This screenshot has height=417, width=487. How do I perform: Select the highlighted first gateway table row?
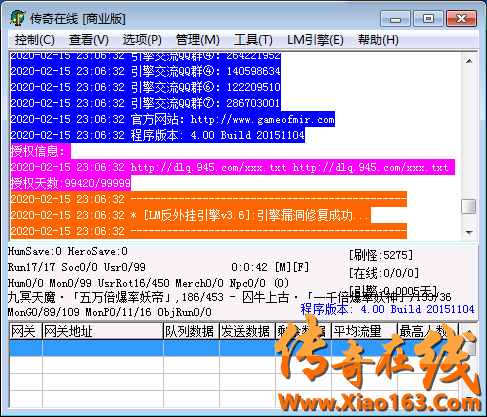coord(233,348)
